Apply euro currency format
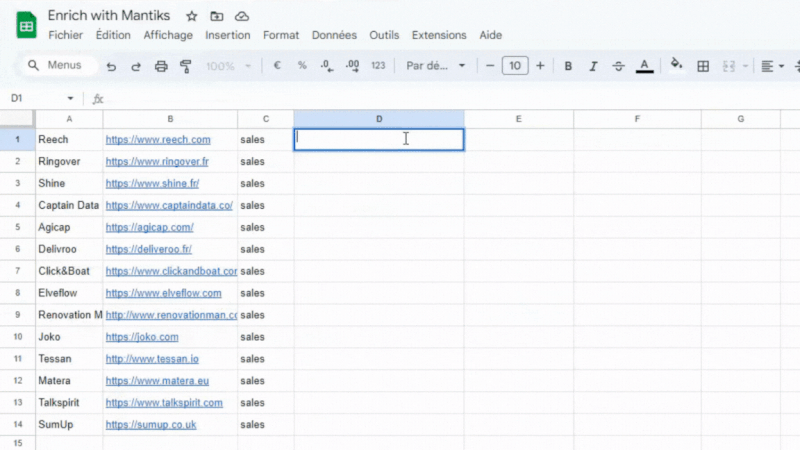Screen dimensions: 800x450 [277, 65]
